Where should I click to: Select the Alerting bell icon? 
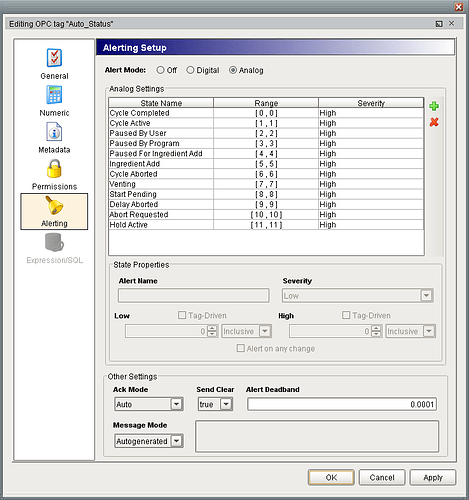click(x=54, y=205)
